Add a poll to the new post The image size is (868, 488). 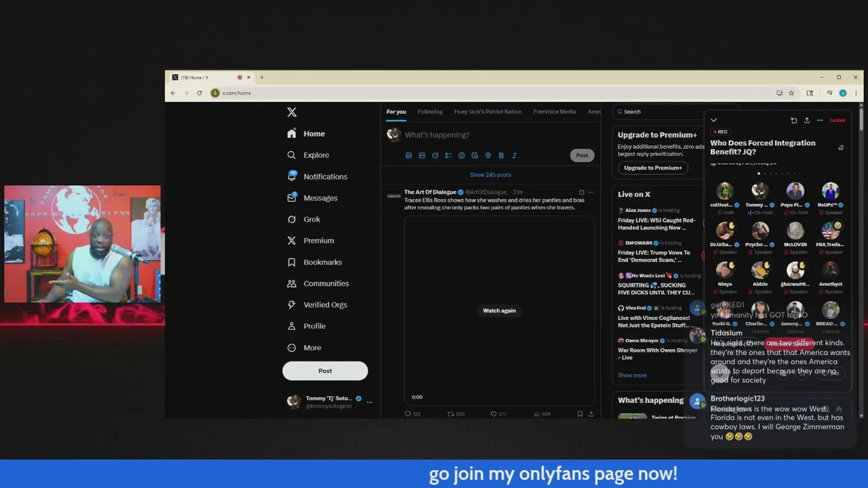tap(448, 155)
